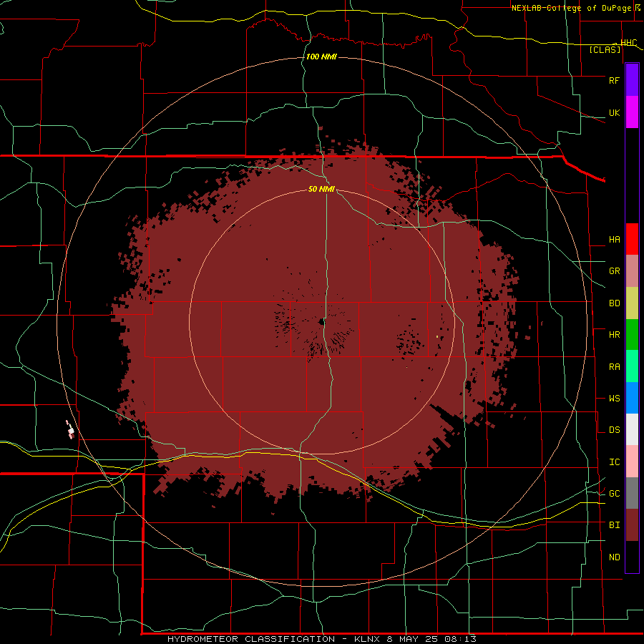
Task: Click the '8 MAY 25' date in the caption
Action: pos(413,639)
